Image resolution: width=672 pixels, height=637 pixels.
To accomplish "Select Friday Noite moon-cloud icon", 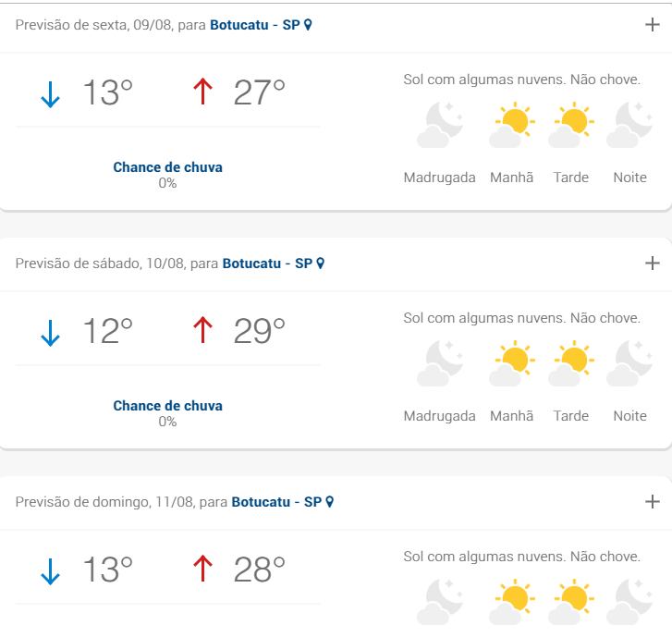I will tap(630, 125).
